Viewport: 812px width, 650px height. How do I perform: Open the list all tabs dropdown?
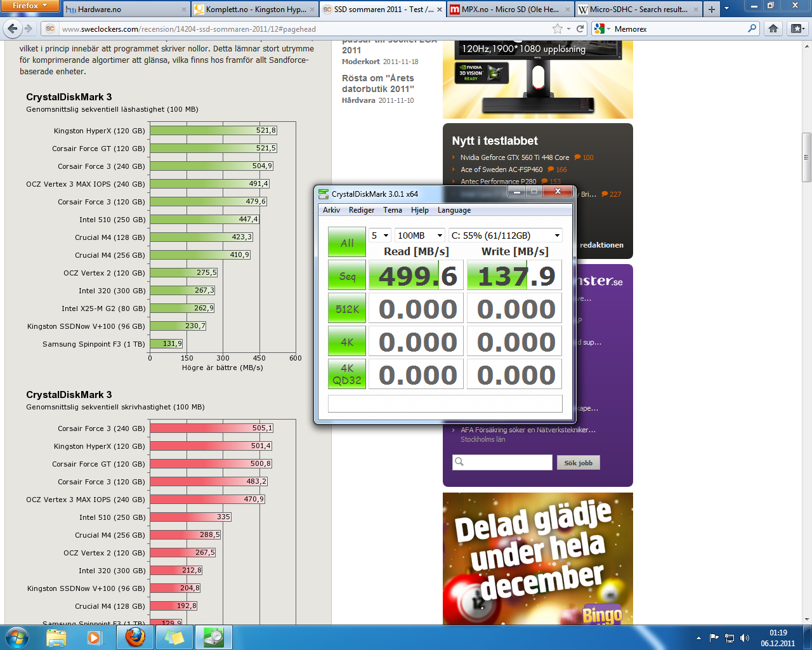point(726,10)
